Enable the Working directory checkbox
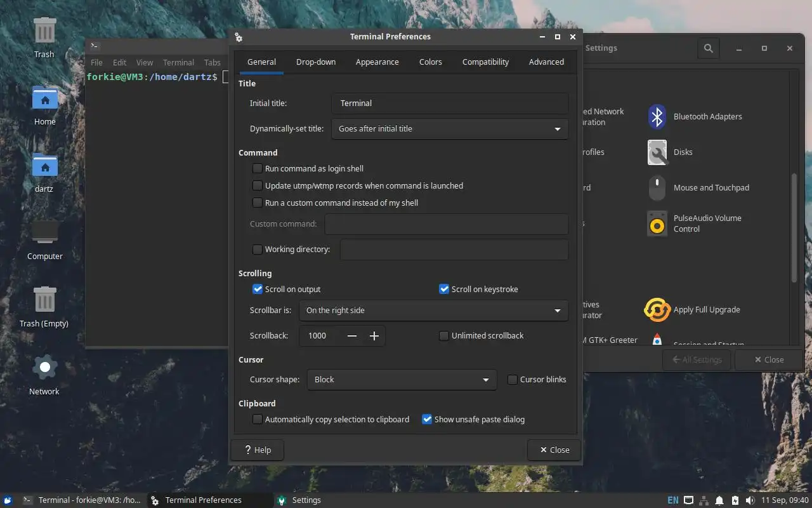The image size is (812, 508). pyautogui.click(x=258, y=250)
